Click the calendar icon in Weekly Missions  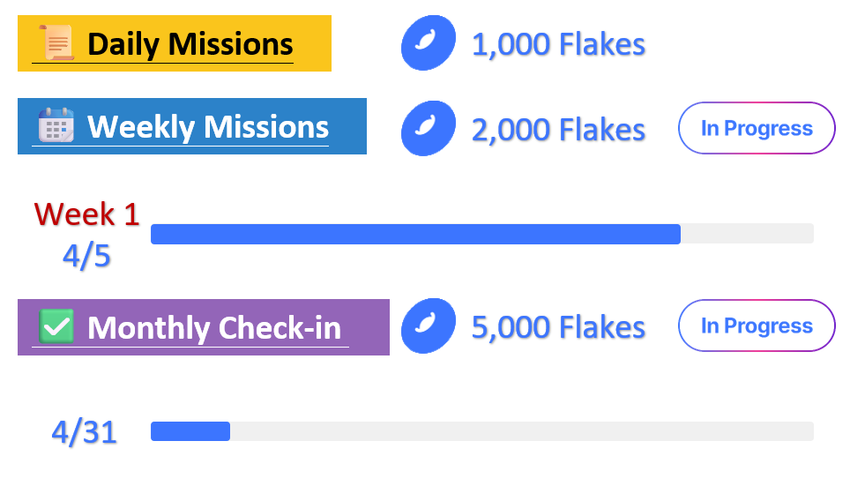(x=54, y=127)
